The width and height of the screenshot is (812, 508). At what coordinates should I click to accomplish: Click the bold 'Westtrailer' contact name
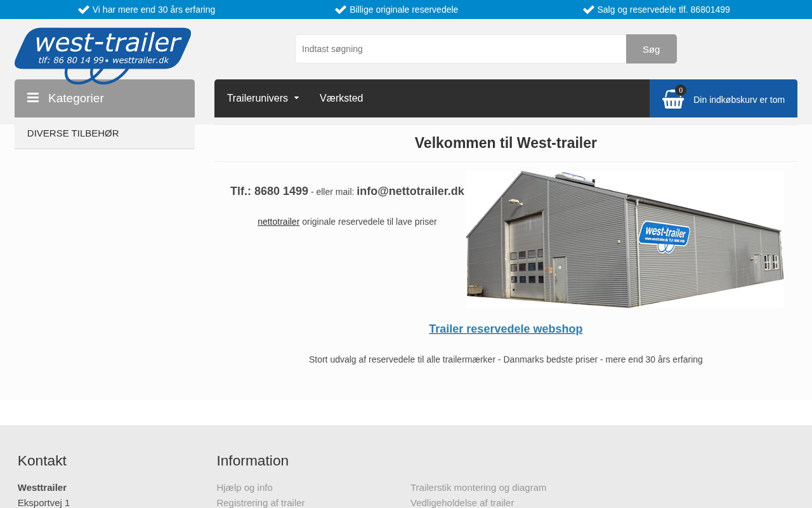pyautogui.click(x=42, y=488)
